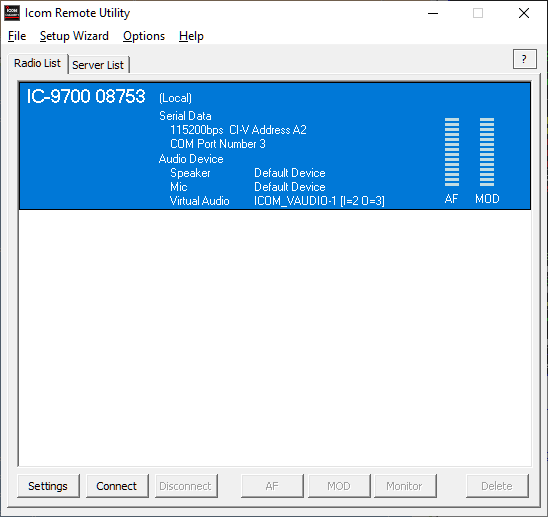Screen dimensions: 548x517
Task: Minimize the Icom Remote Utility window
Action: pyautogui.click(x=433, y=13)
